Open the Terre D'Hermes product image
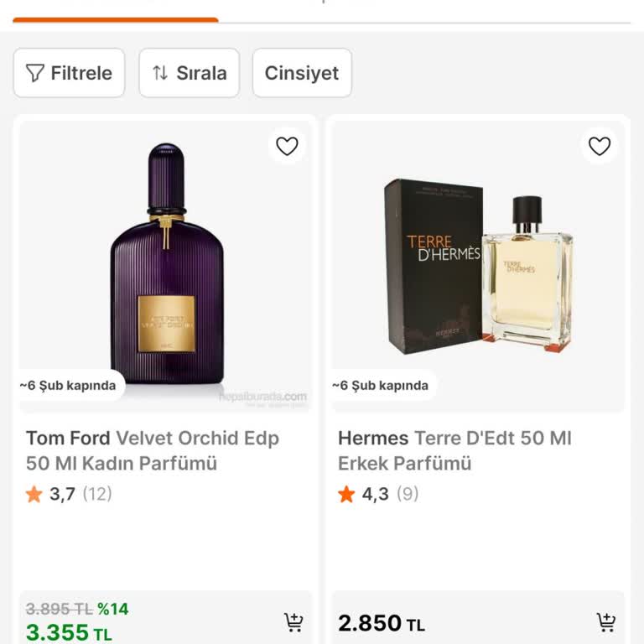The width and height of the screenshot is (644, 644). [478, 264]
